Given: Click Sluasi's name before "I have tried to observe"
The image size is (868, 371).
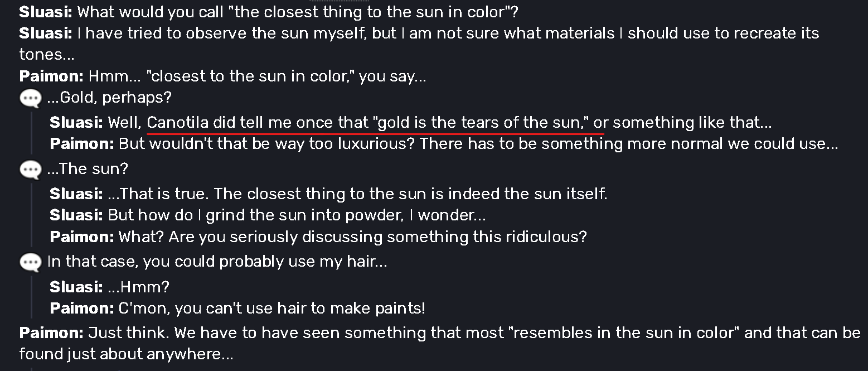Looking at the screenshot, I should (46, 33).
